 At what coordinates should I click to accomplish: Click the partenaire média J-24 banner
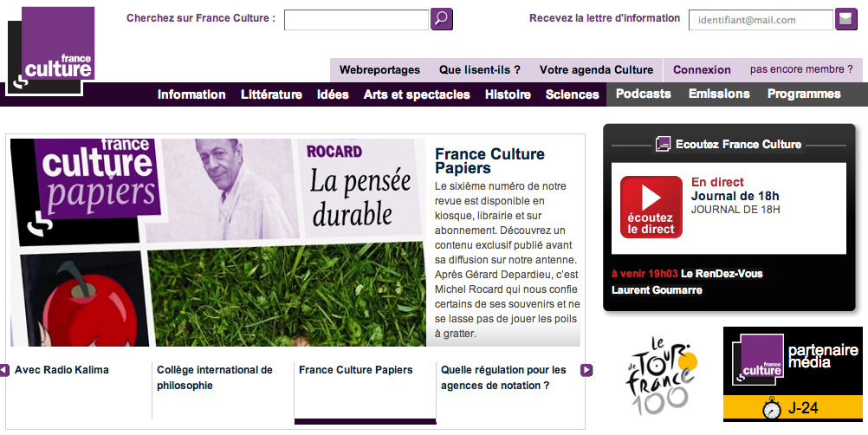pos(793,374)
